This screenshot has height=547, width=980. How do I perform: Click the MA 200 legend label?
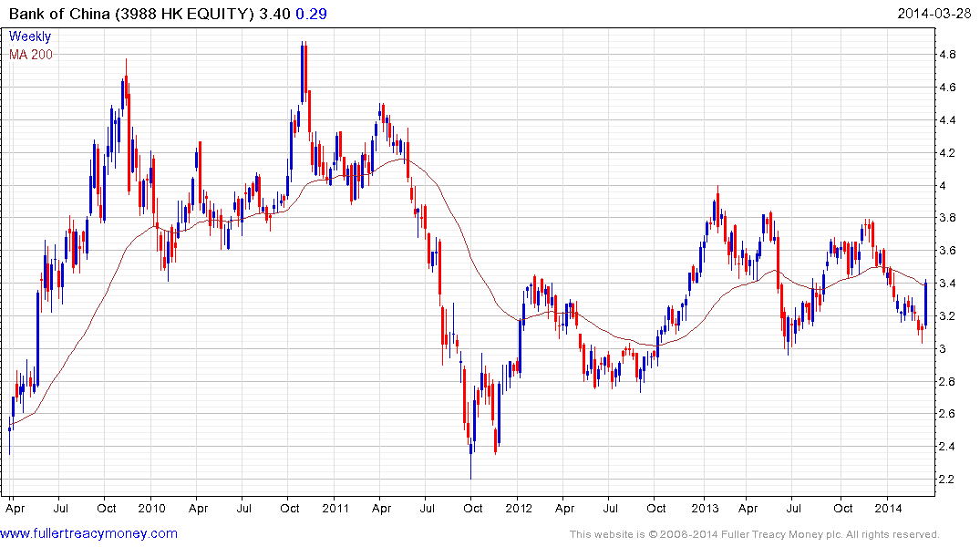click(x=31, y=55)
